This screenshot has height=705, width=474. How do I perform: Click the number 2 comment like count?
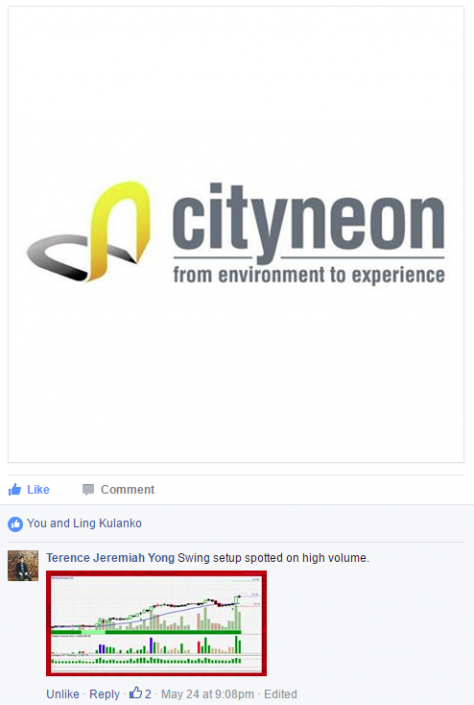click(148, 694)
